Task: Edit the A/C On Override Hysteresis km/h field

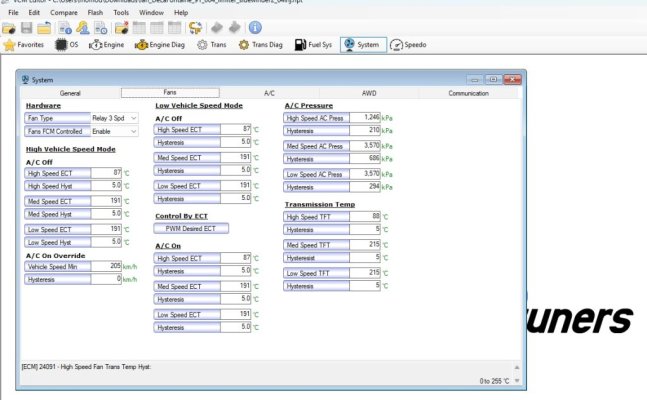Action: tap(106, 279)
